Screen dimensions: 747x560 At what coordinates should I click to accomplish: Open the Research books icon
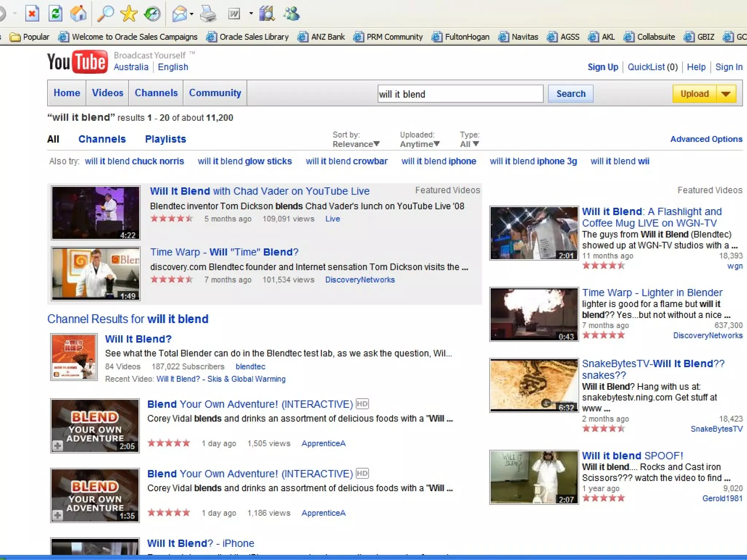(267, 14)
